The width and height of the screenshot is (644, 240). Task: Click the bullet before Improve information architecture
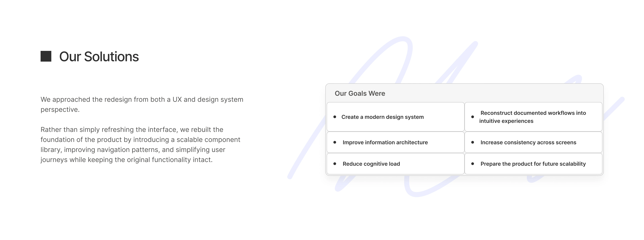tap(335, 142)
